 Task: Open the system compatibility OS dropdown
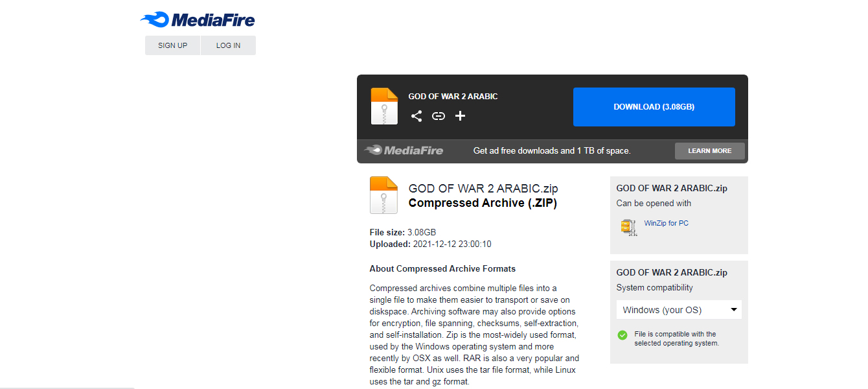[679, 310]
